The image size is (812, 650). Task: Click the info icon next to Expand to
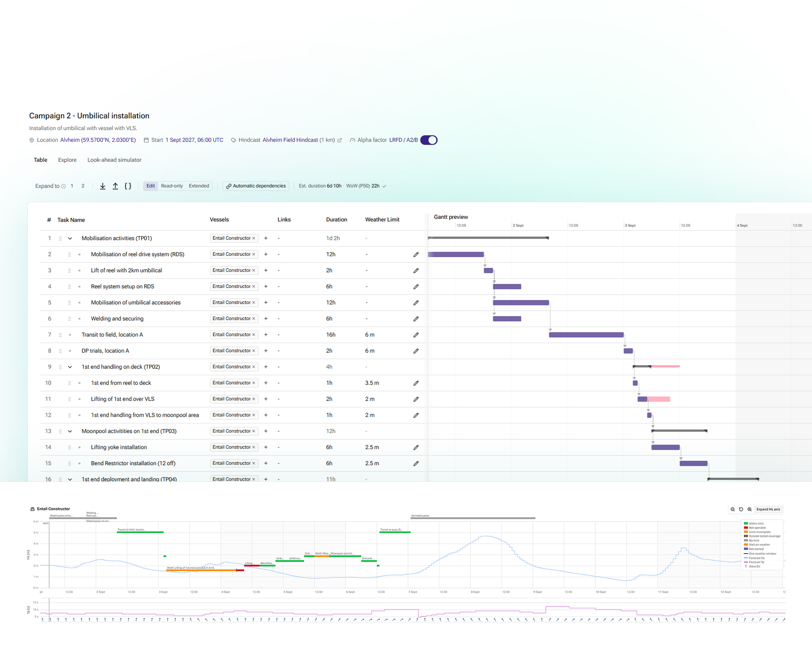click(x=63, y=186)
